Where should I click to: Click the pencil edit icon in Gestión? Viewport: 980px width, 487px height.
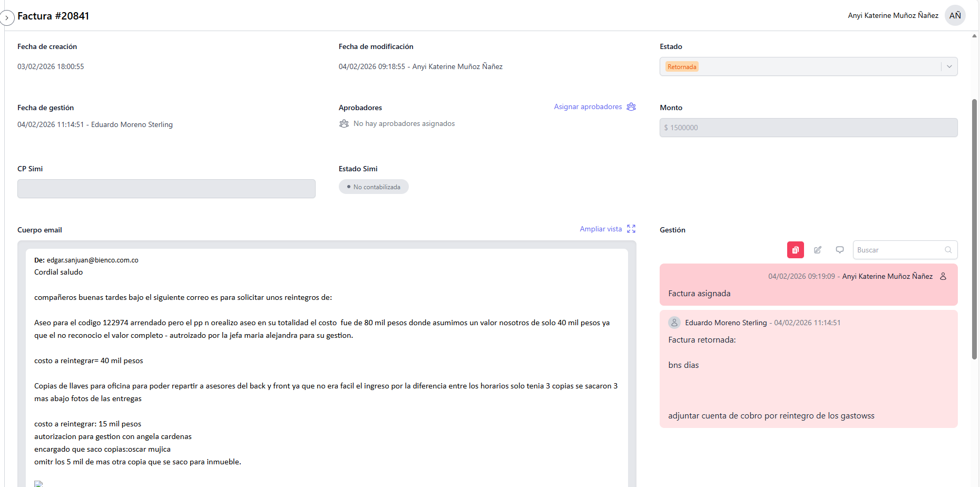point(818,250)
